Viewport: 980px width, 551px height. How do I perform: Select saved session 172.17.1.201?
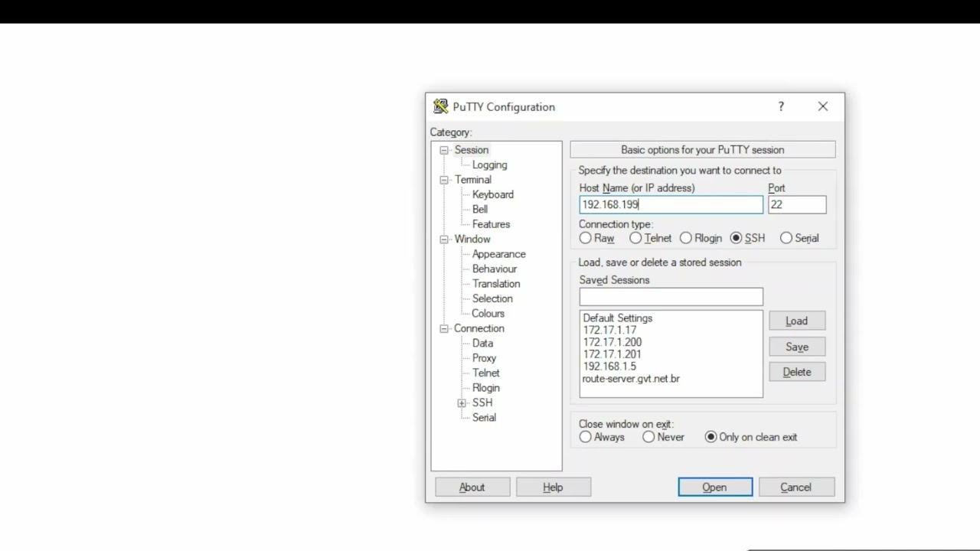(612, 354)
